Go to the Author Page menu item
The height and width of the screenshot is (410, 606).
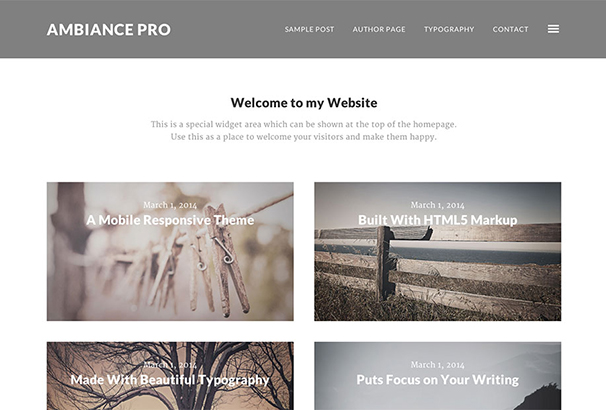(x=379, y=29)
